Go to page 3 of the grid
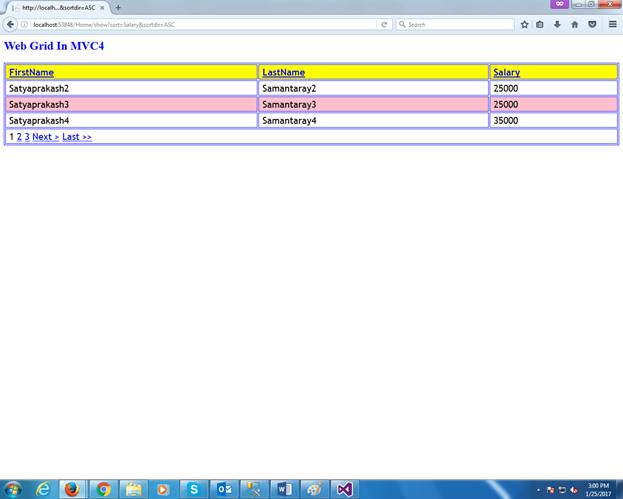623x499 pixels. pos(27,137)
